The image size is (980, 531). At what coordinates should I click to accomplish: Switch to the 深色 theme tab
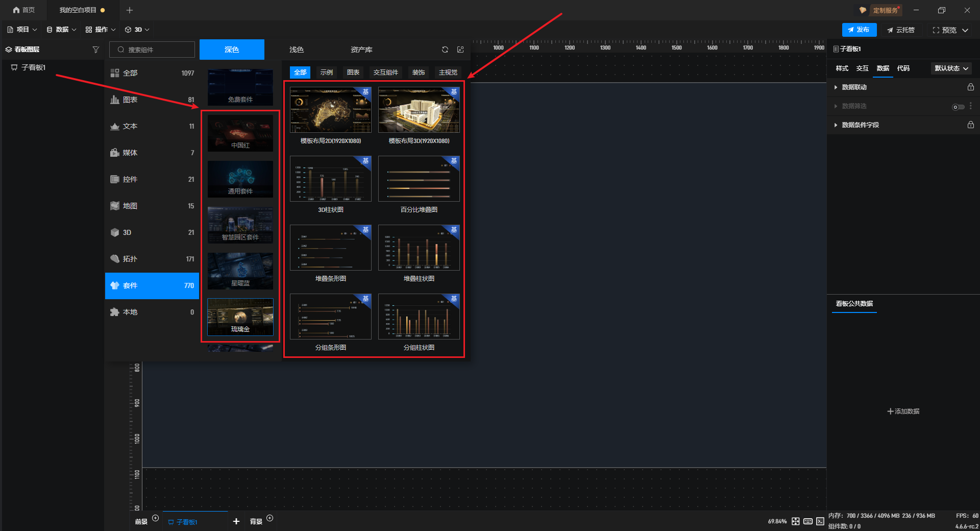232,50
